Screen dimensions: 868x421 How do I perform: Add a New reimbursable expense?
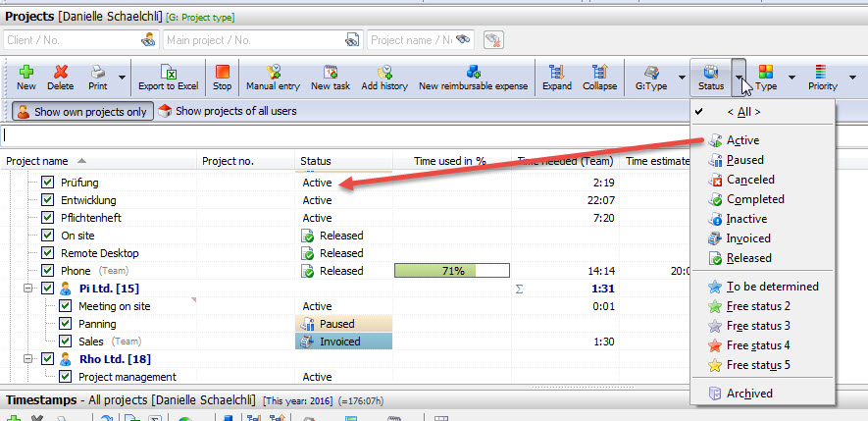473,73
